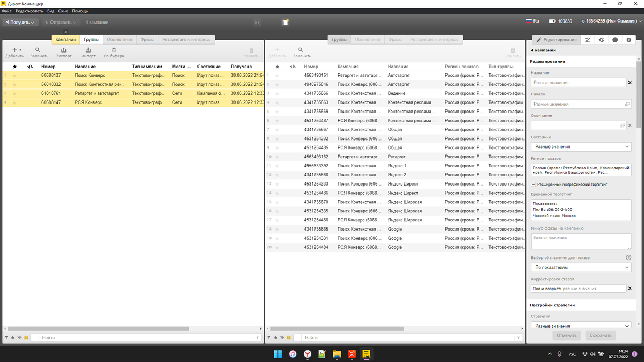The image size is (644, 362).
Task: Open the info tab icon in the edit panel
Action: click(x=628, y=40)
